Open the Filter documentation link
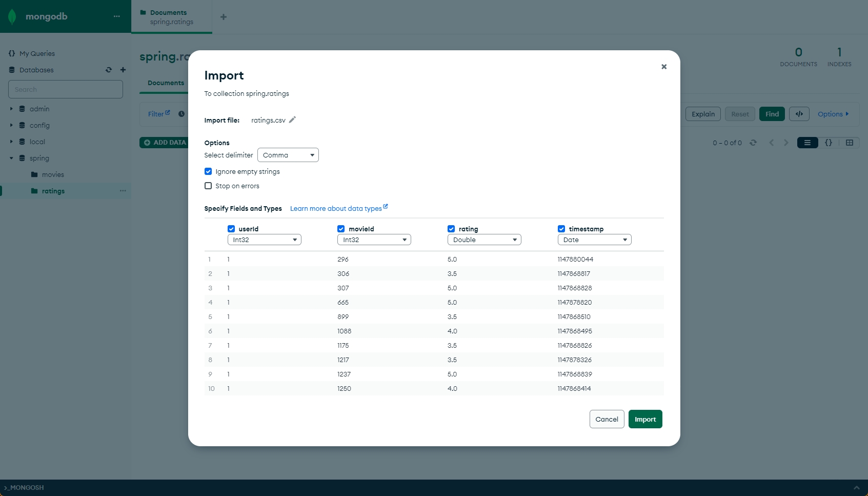Screen dimensions: 868x496 point(159,114)
